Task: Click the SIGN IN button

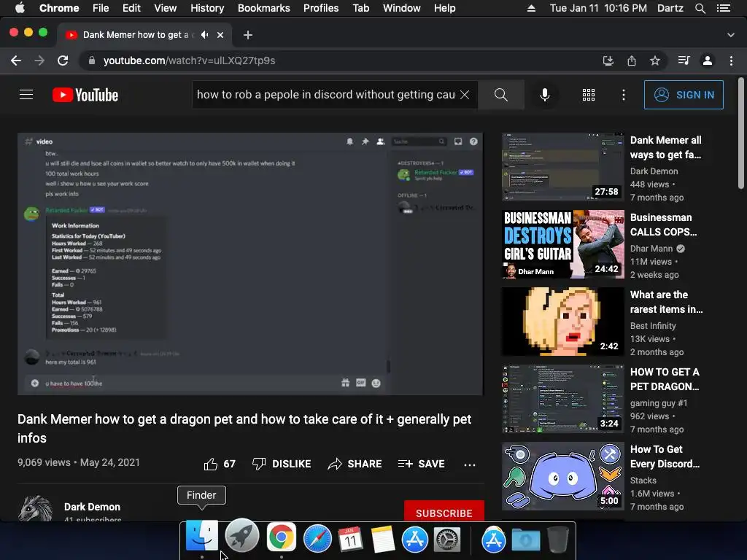Action: (684, 95)
